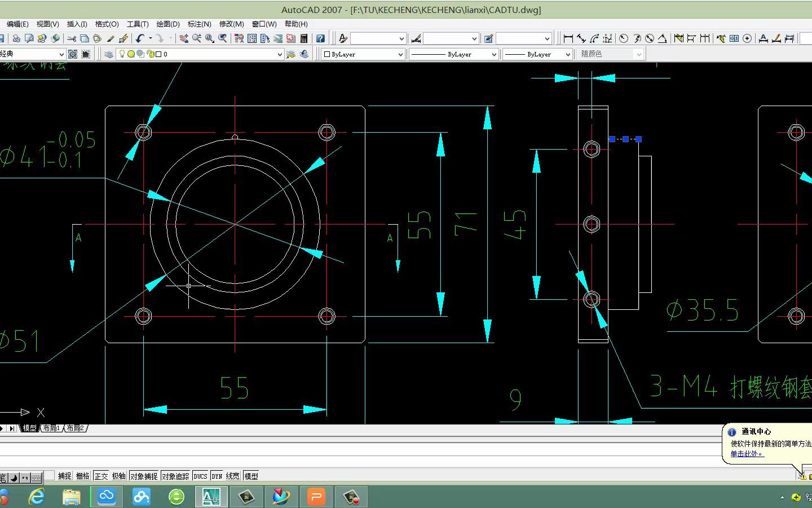Open Internet Explorer from the taskbar

click(37, 497)
